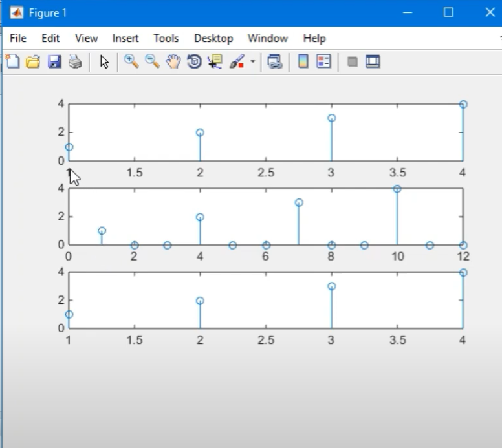Open the File menu
502x448 pixels.
coord(18,38)
